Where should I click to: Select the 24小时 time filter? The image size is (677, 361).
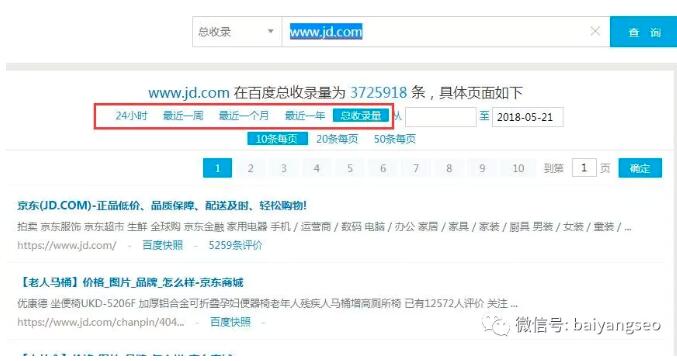[131, 116]
